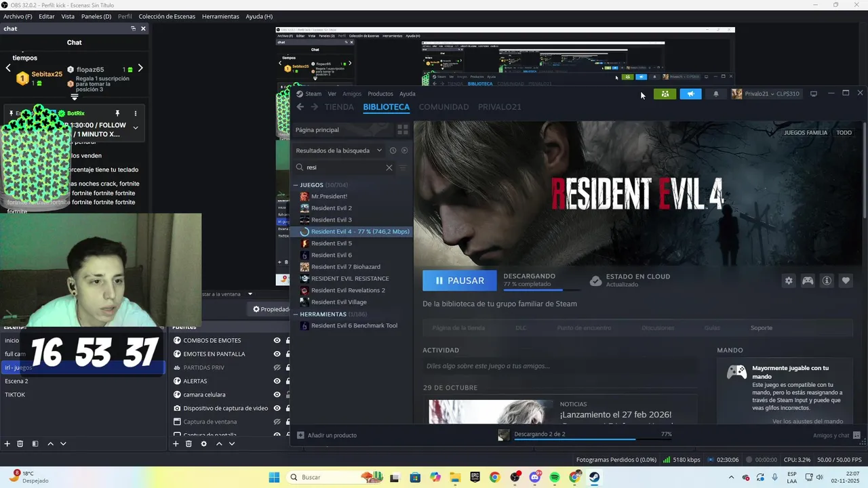
Task: Open source properties gear in Fuentes toolbar
Action: (203, 444)
